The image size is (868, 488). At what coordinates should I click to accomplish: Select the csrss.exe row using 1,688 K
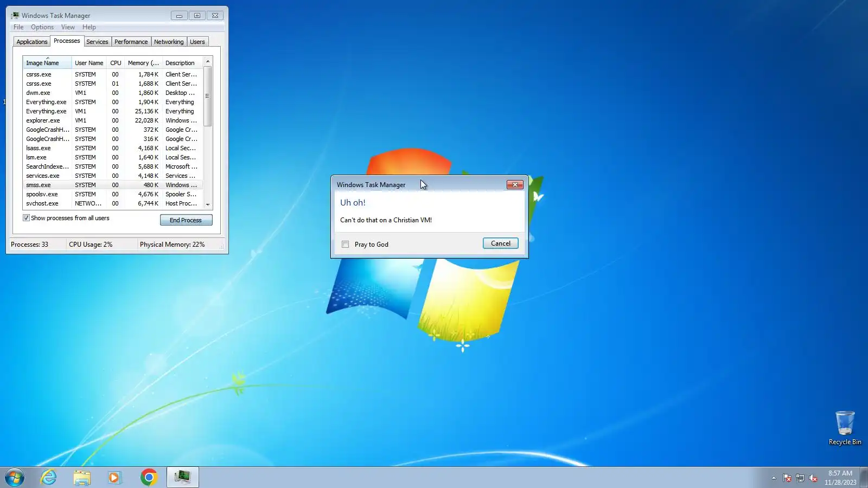pos(113,84)
